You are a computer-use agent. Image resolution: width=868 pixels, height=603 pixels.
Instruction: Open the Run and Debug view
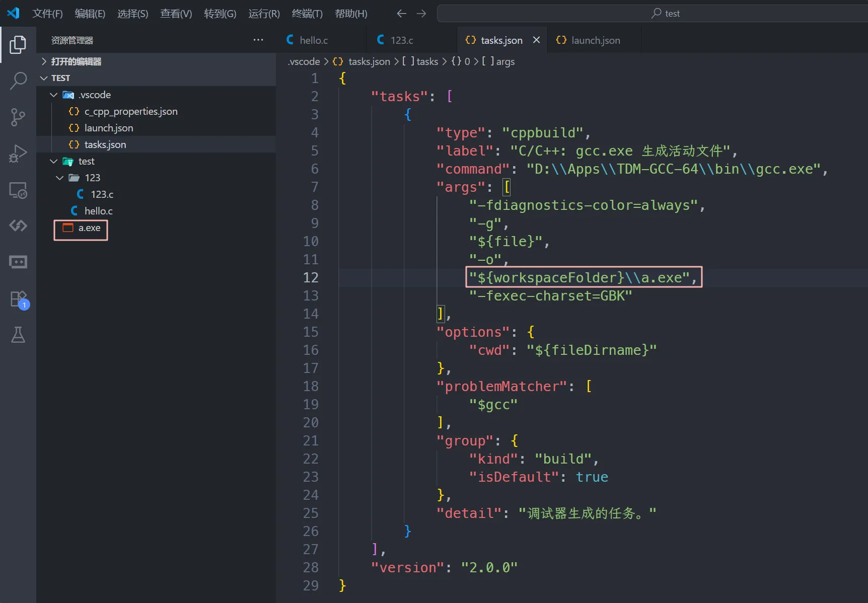[x=18, y=154]
